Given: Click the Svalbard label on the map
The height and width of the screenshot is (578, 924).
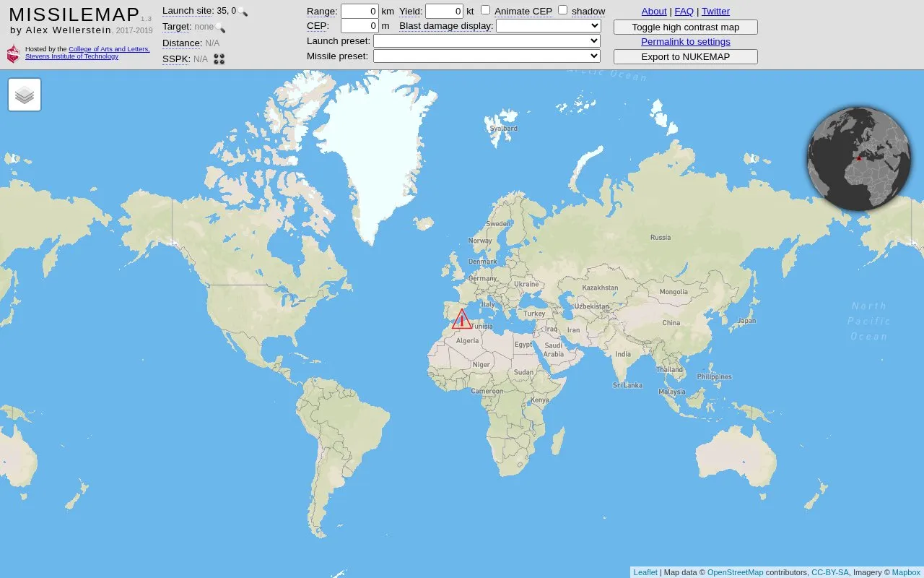Looking at the screenshot, I should [504, 129].
